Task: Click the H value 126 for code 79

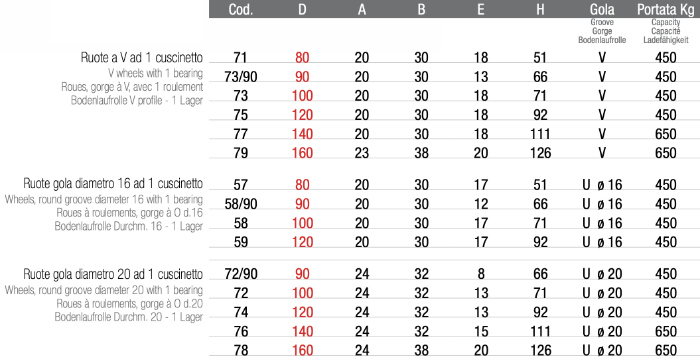Action: 540,153
